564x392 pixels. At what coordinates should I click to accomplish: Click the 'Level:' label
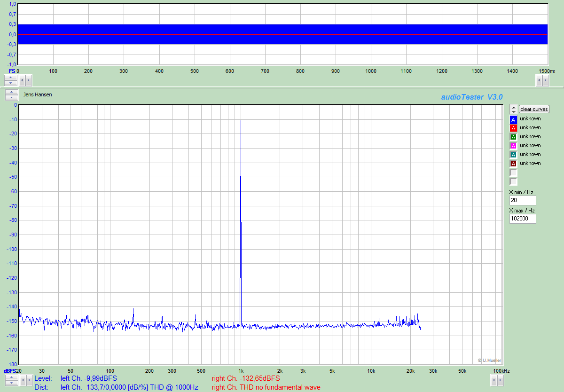click(43, 378)
